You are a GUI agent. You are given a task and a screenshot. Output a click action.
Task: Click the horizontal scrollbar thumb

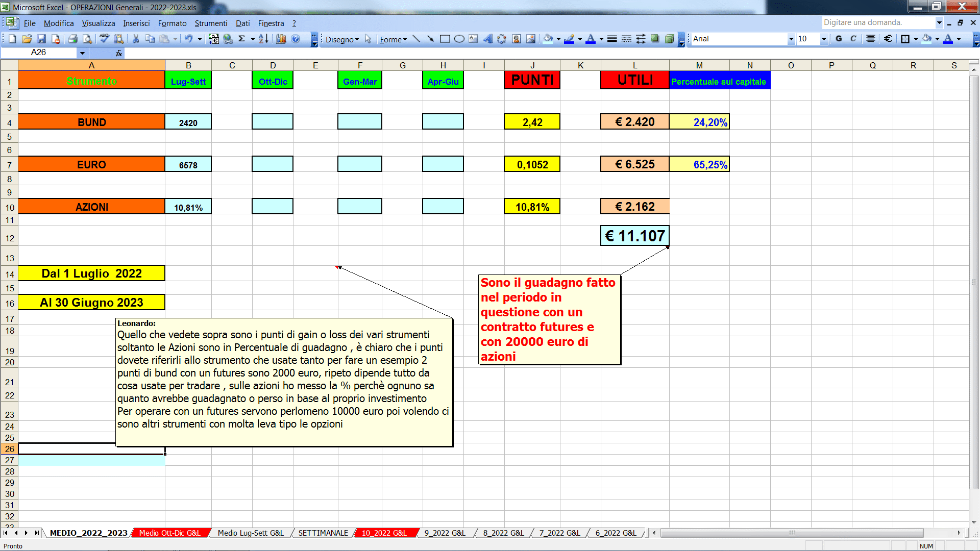(792, 533)
